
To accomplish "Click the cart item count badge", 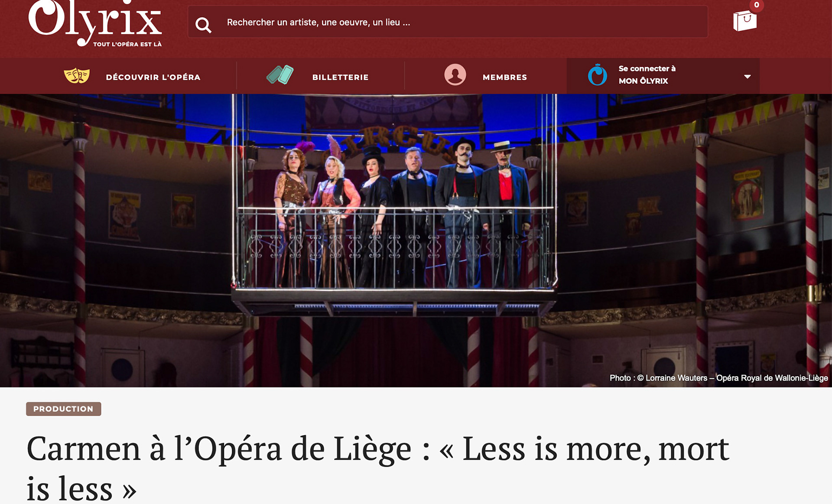I will point(757,5).
